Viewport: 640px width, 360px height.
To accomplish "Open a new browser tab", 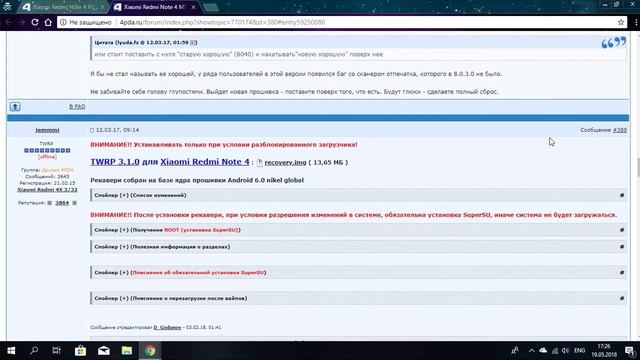I will click(210, 7).
